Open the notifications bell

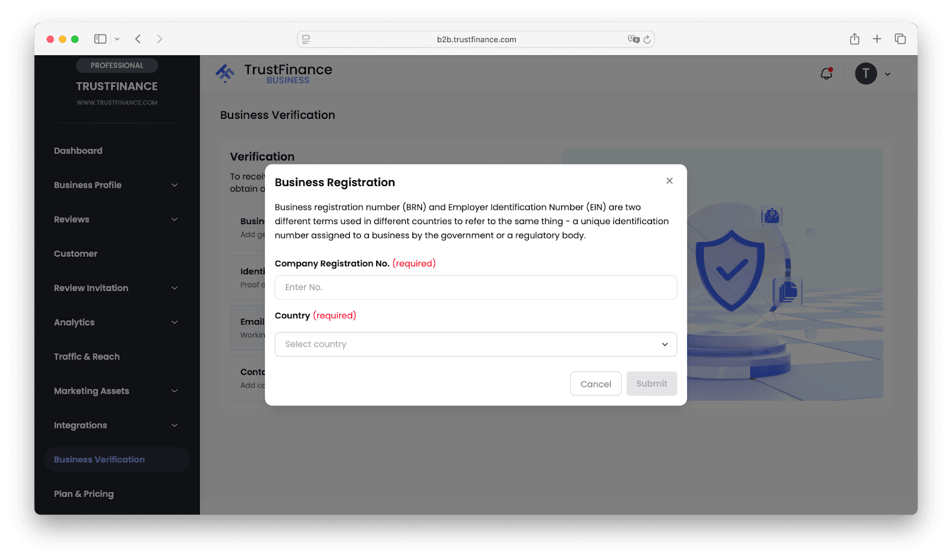click(x=826, y=74)
